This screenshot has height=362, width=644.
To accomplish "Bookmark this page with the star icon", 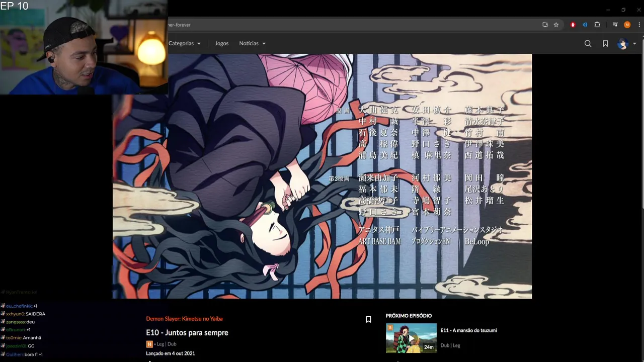I will click(556, 25).
